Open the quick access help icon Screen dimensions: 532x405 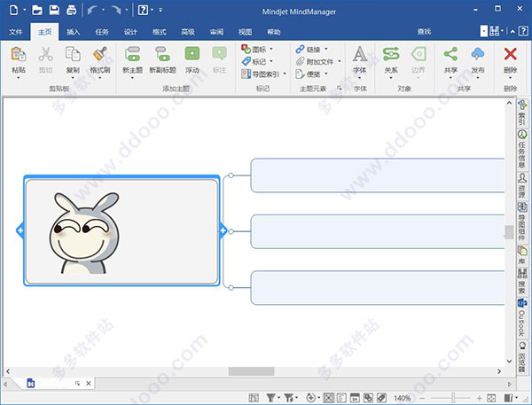click(x=143, y=10)
